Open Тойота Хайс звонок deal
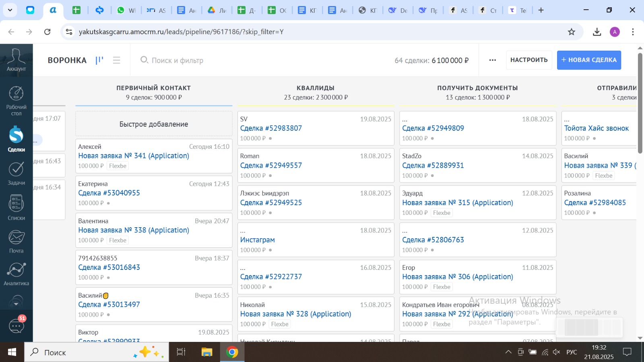 (x=597, y=128)
